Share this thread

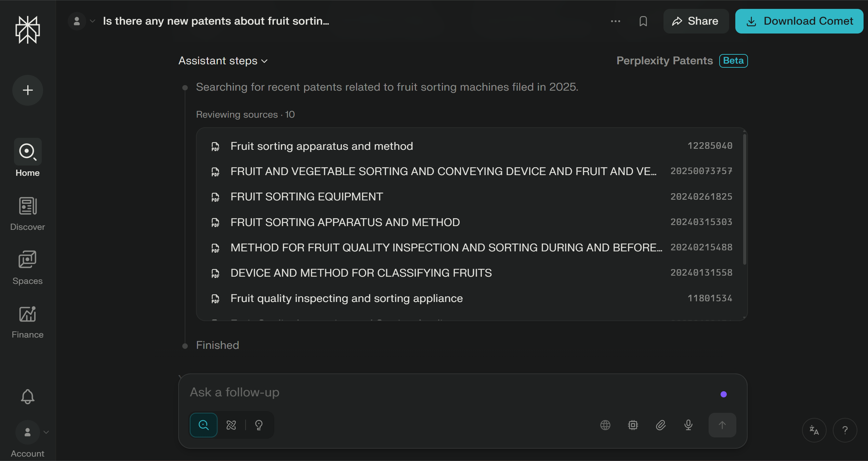(x=696, y=21)
